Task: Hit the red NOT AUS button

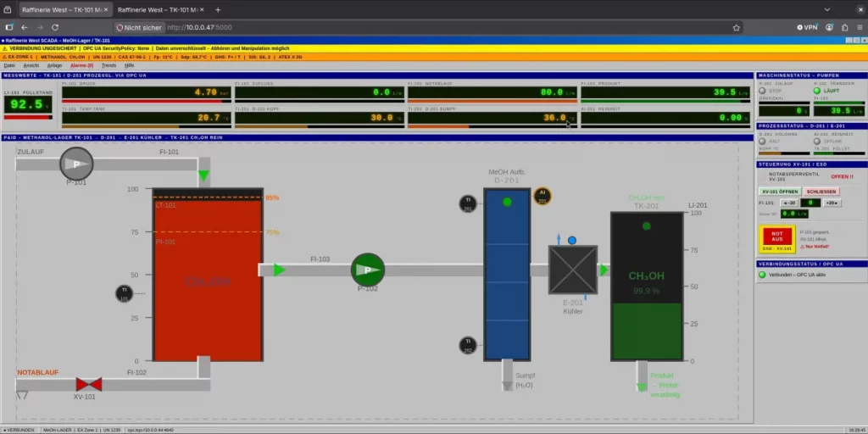Action: click(x=777, y=236)
